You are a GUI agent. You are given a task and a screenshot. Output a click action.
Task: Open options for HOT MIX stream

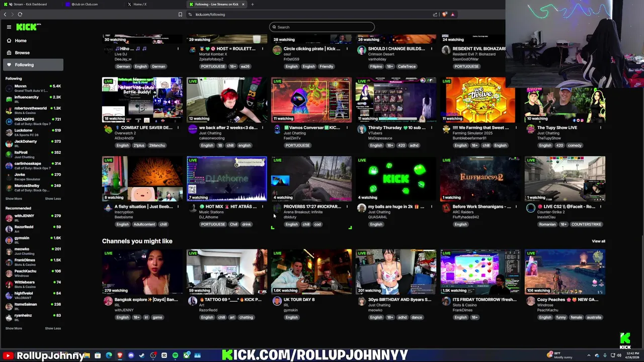tap(262, 207)
